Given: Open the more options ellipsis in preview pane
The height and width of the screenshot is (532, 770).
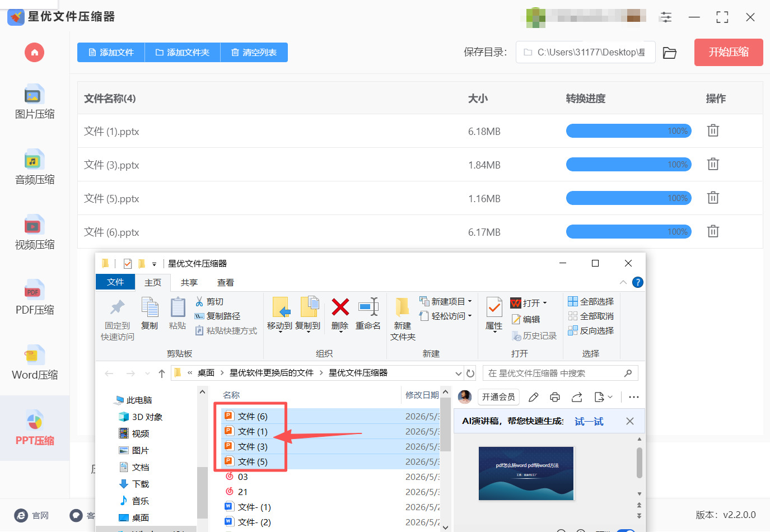Looking at the screenshot, I should click(x=634, y=397).
